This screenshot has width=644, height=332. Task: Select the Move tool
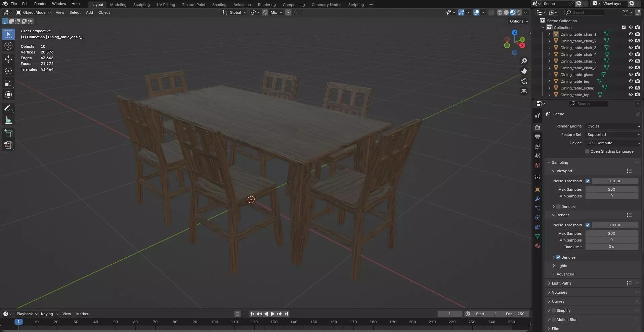(8, 59)
